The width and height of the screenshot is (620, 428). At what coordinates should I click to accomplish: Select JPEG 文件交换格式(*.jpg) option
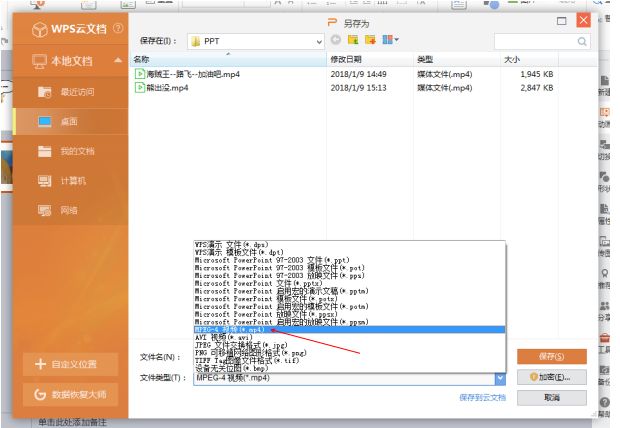tap(350, 345)
